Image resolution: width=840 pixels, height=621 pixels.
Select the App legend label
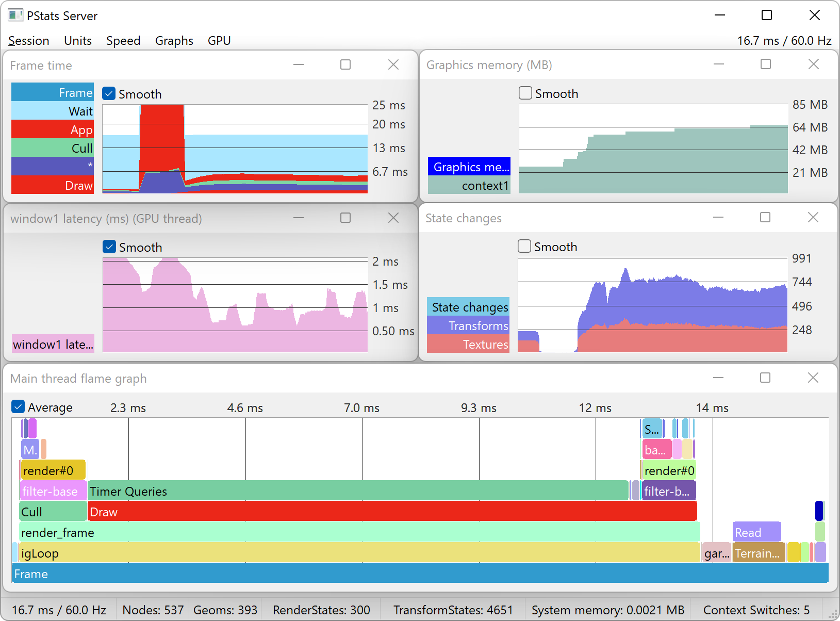pos(53,129)
